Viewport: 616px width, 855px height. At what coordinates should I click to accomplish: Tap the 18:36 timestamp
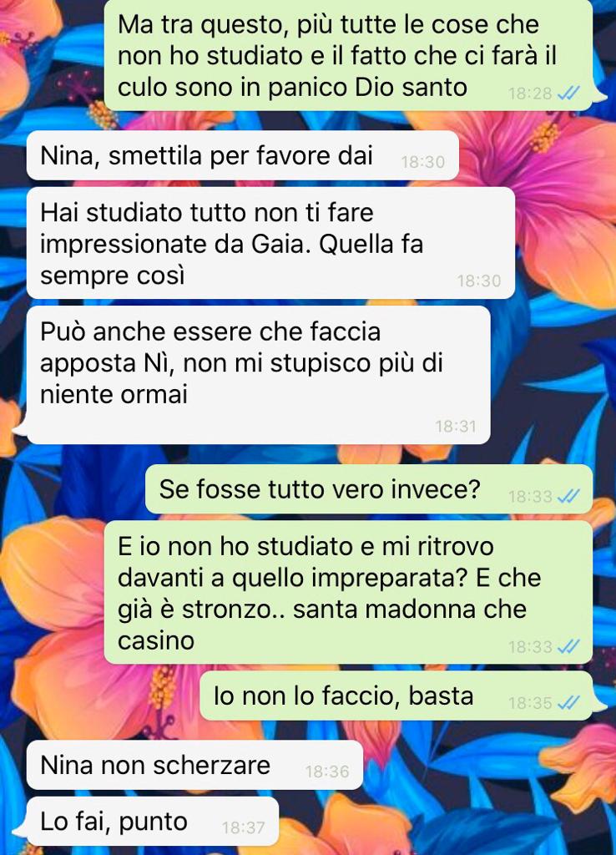click(327, 772)
